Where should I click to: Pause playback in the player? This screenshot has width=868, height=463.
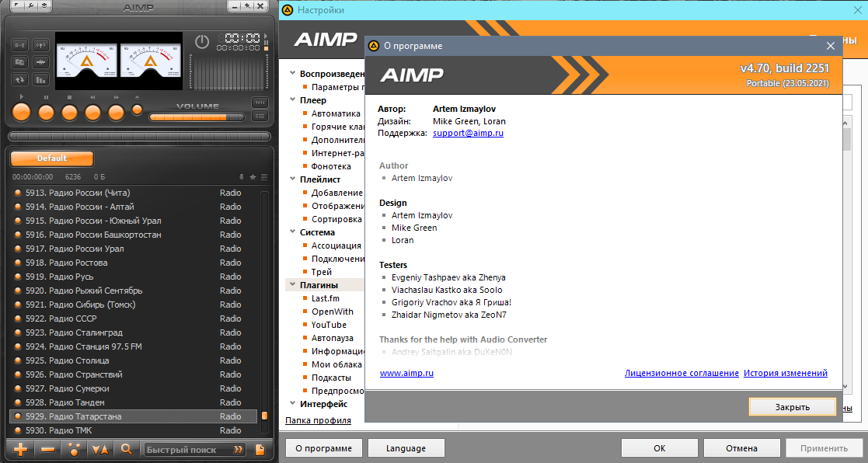tap(46, 113)
